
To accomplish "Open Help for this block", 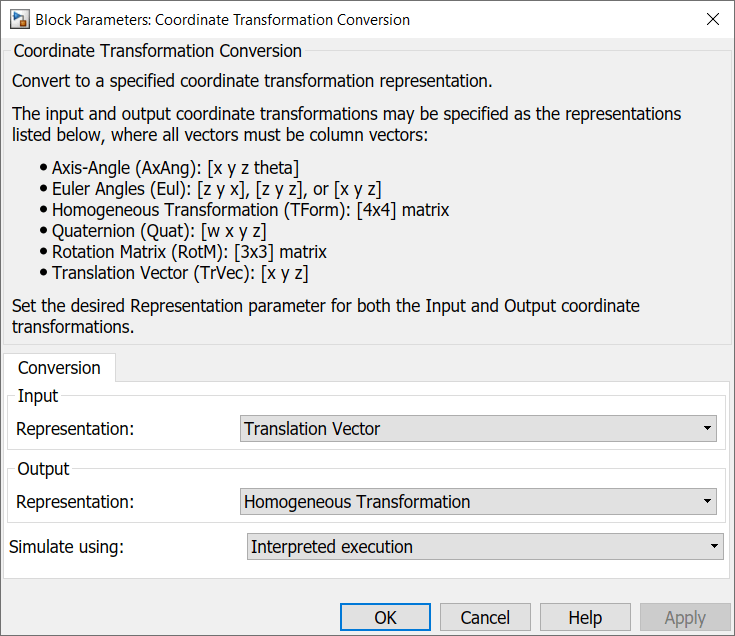I will pos(585,618).
